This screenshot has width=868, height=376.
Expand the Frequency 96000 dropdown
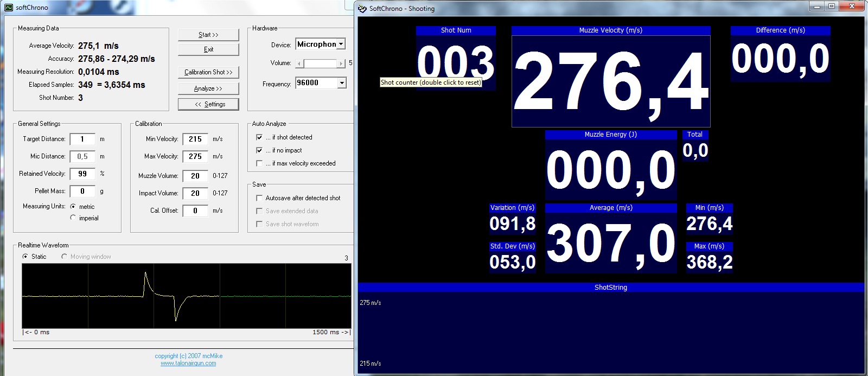coord(342,83)
